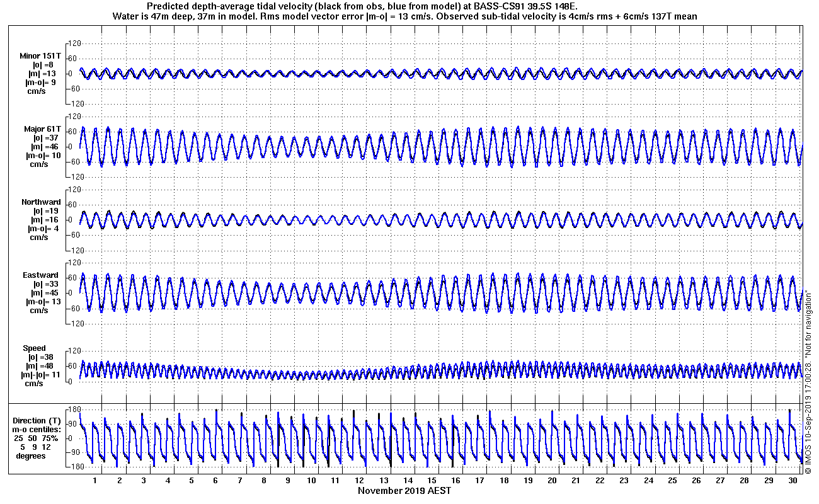This screenshot has width=819, height=504.
Task: Click '|o| =37' under Major 61T
Action: (45, 138)
